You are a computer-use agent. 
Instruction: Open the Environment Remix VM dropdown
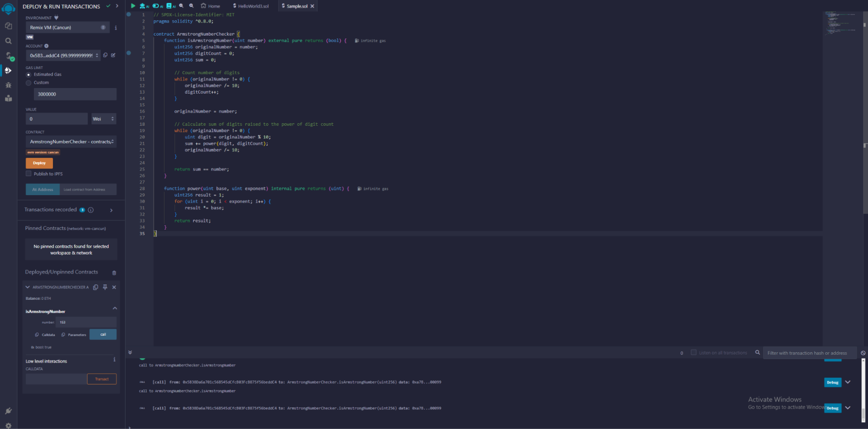tap(67, 27)
